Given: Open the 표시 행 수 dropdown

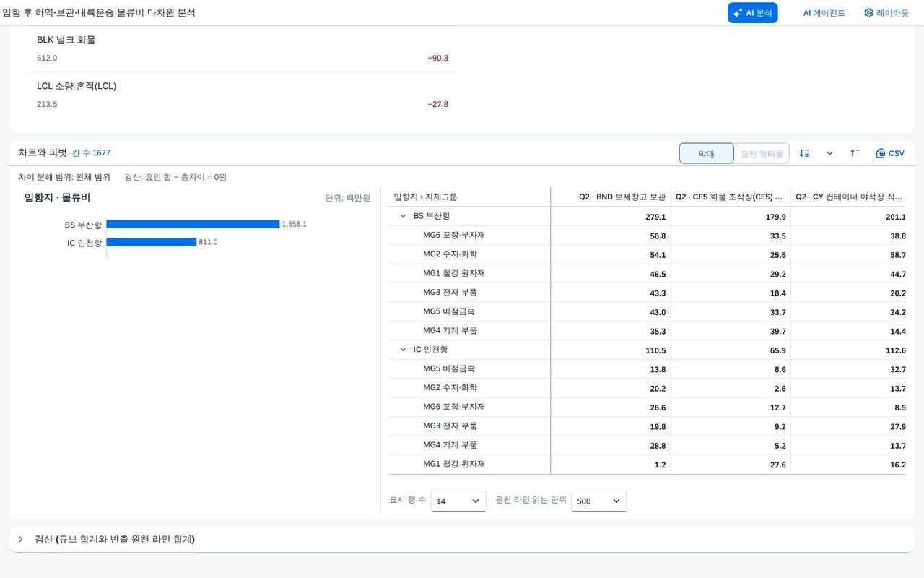Looking at the screenshot, I should pyautogui.click(x=458, y=501).
